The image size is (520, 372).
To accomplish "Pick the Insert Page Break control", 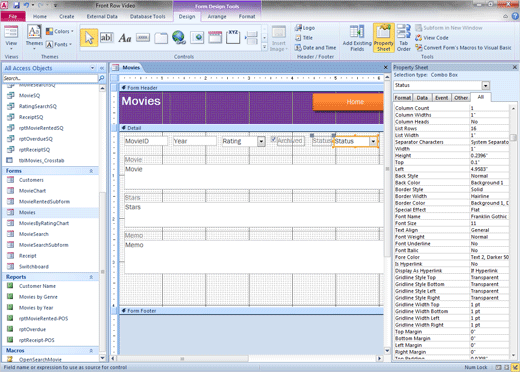I will point(251,38).
